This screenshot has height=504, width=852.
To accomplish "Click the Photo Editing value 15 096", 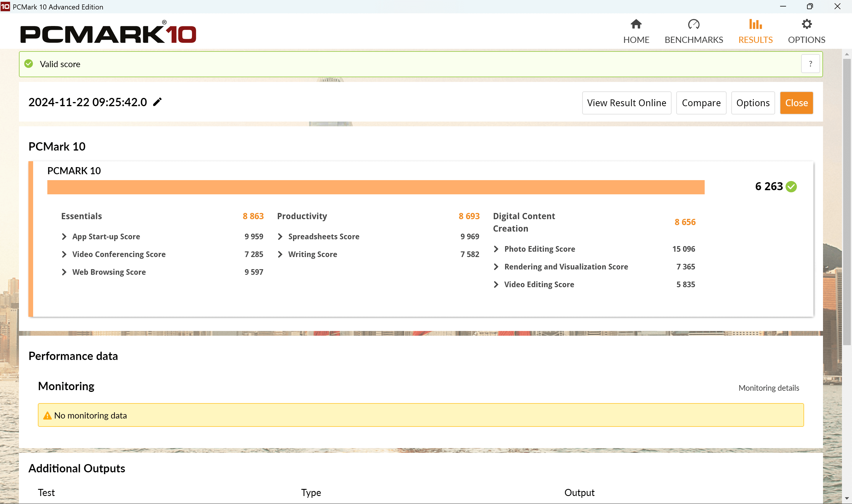I will (x=684, y=249).
